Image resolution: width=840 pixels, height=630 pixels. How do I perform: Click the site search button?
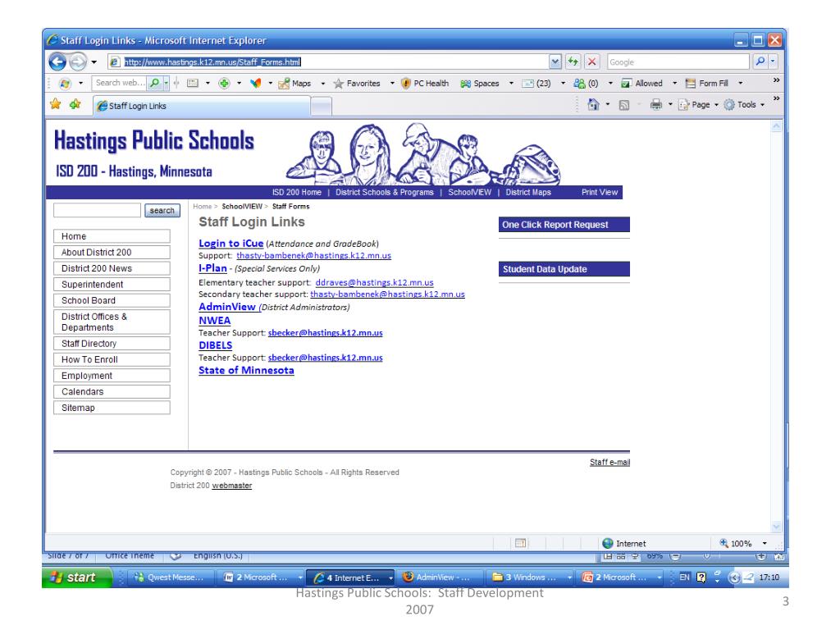(162, 211)
